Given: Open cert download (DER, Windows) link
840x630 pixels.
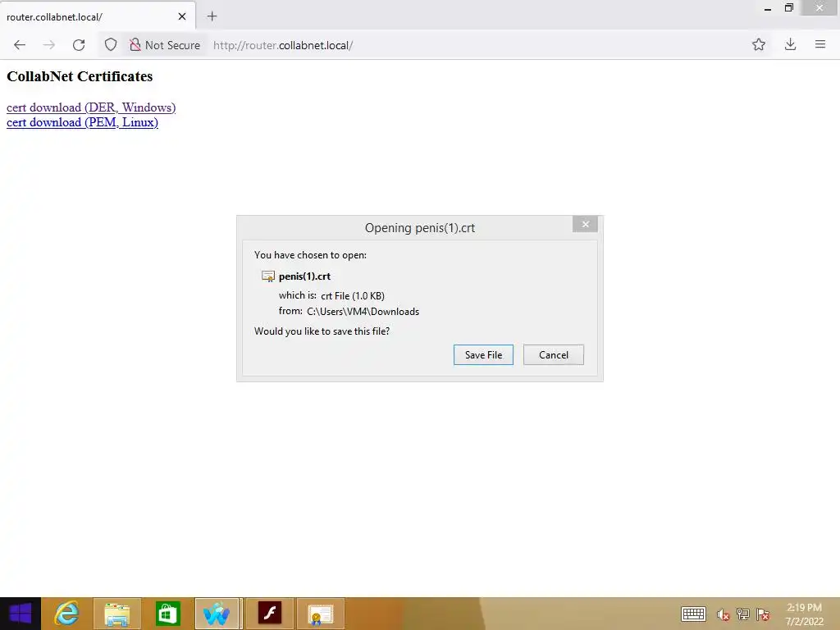Looking at the screenshot, I should tap(91, 107).
